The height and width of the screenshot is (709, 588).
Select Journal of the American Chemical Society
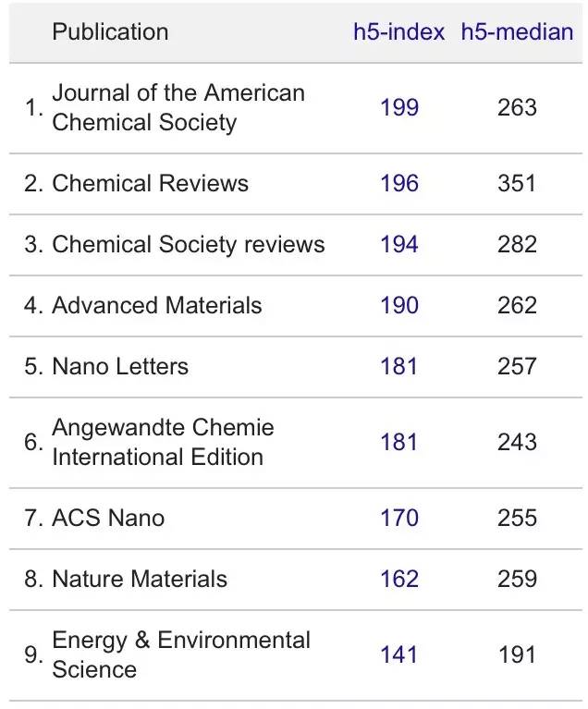[178, 108]
